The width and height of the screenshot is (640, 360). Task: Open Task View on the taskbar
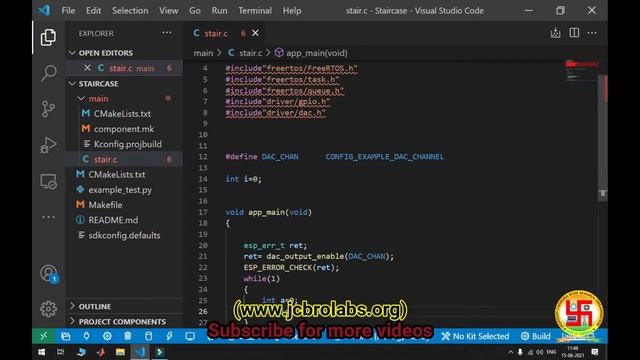pos(60,352)
